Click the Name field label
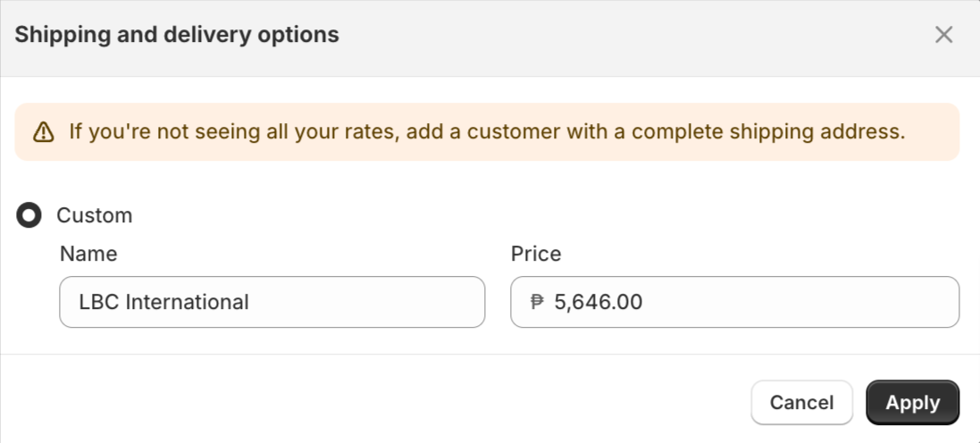The height and width of the screenshot is (443, 980). point(88,254)
